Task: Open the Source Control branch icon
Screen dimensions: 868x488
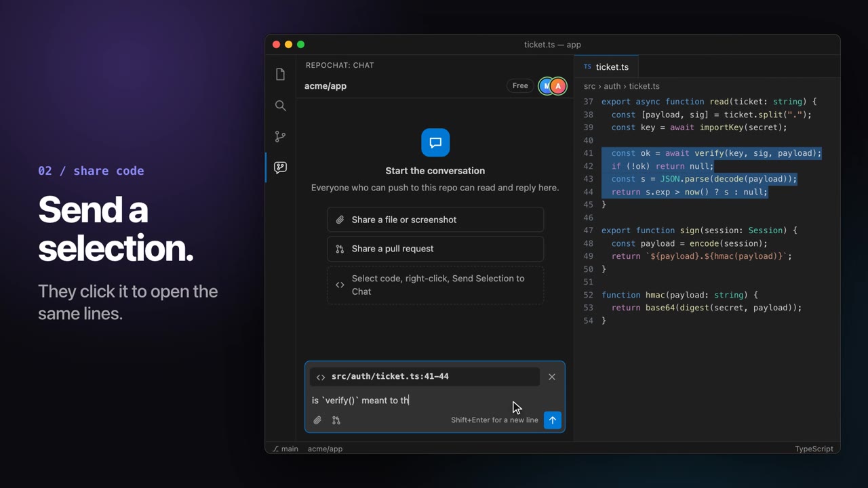Action: coord(280,136)
